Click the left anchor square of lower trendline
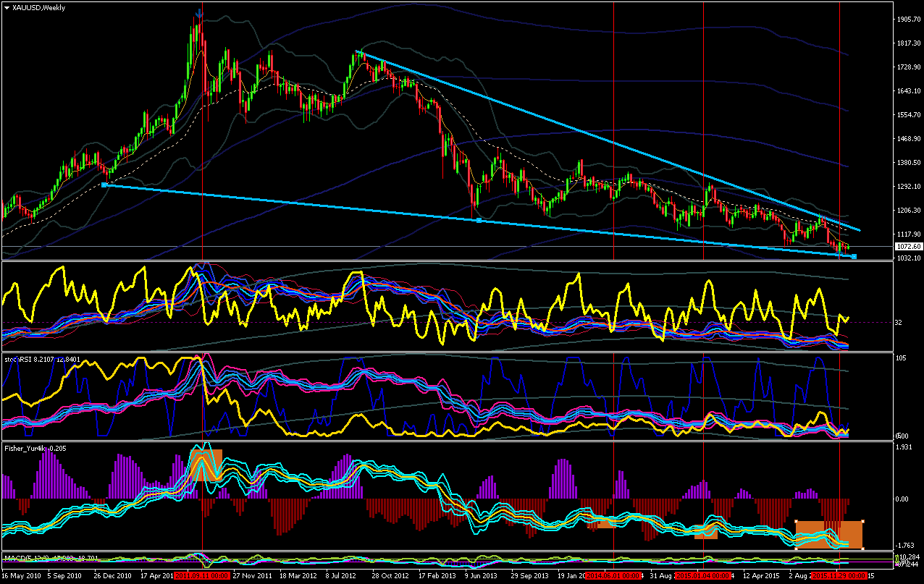This screenshot has width=924, height=584. coord(104,185)
